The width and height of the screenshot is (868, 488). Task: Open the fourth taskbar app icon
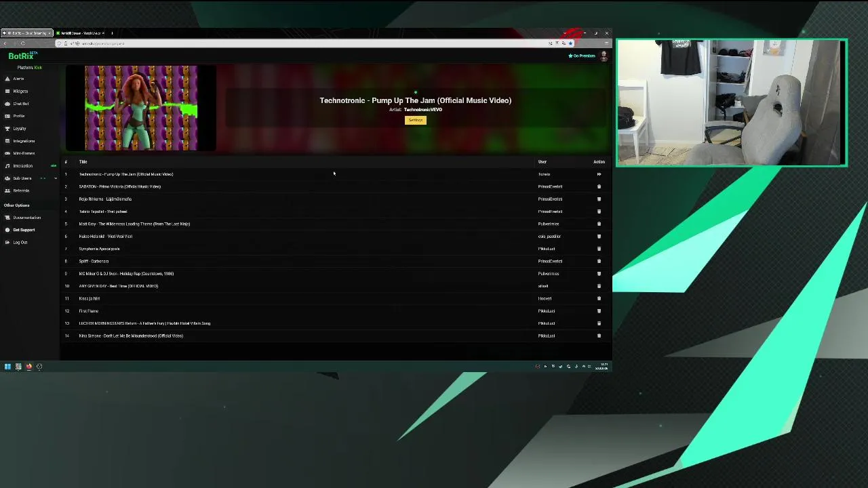[39, 367]
